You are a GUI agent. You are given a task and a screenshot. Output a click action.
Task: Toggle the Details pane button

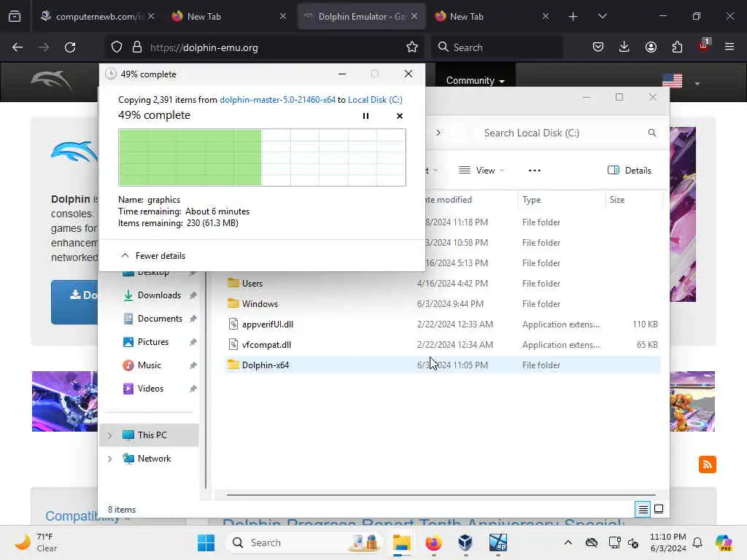click(630, 171)
